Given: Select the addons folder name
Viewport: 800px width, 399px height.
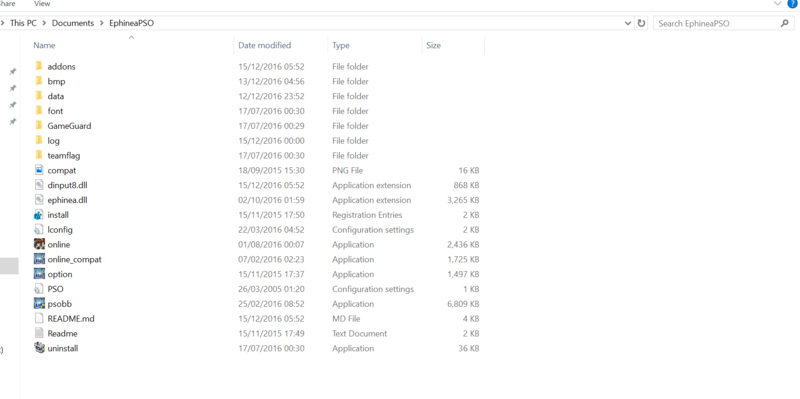Looking at the screenshot, I should [x=61, y=66].
